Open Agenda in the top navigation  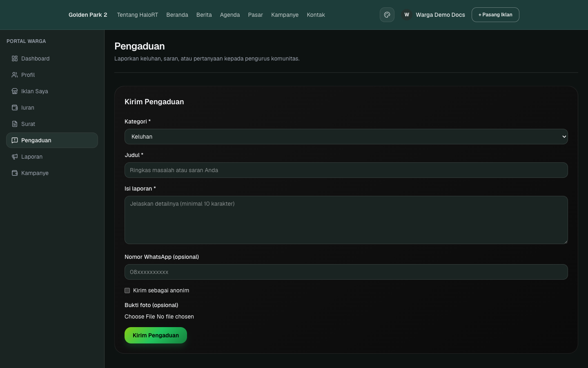click(x=230, y=15)
